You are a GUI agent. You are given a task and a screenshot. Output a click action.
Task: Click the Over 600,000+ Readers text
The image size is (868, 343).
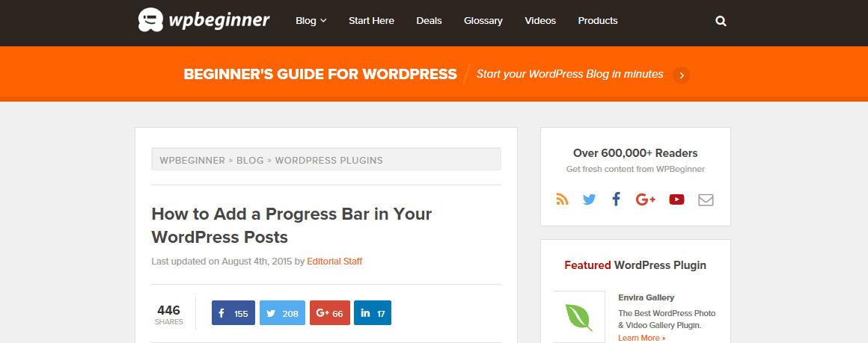[x=635, y=153]
